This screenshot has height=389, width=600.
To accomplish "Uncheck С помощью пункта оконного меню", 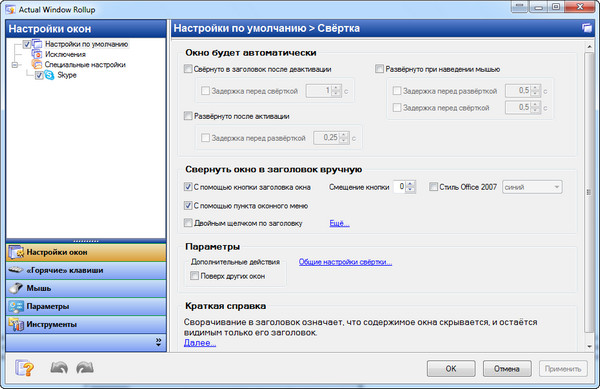I will click(188, 205).
